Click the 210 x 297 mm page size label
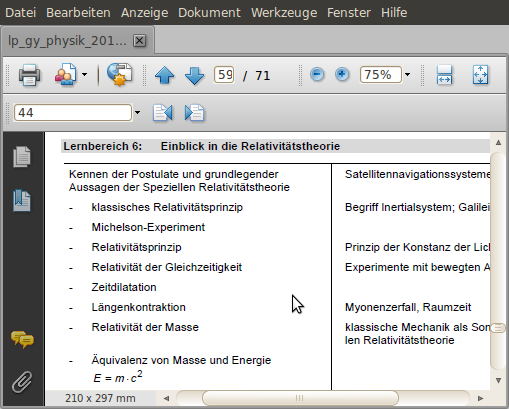Screen dimensions: 509x409 click(x=100, y=398)
